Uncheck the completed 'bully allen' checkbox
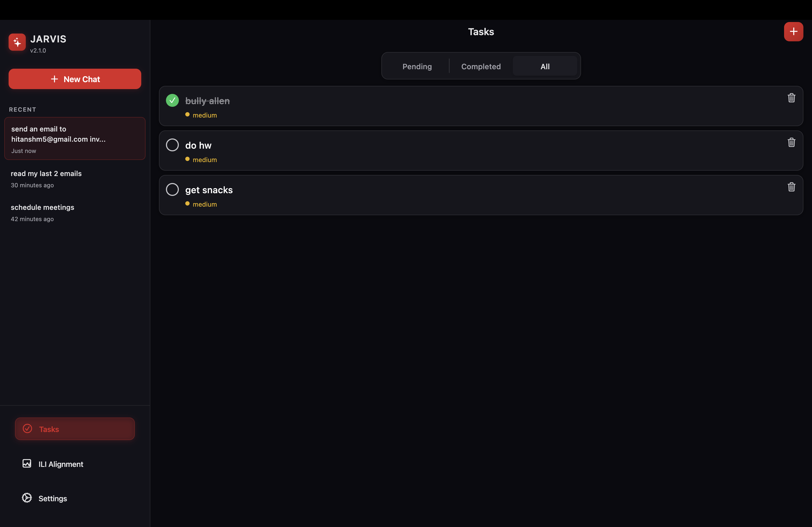Viewport: 812px width, 527px height. tap(172, 101)
